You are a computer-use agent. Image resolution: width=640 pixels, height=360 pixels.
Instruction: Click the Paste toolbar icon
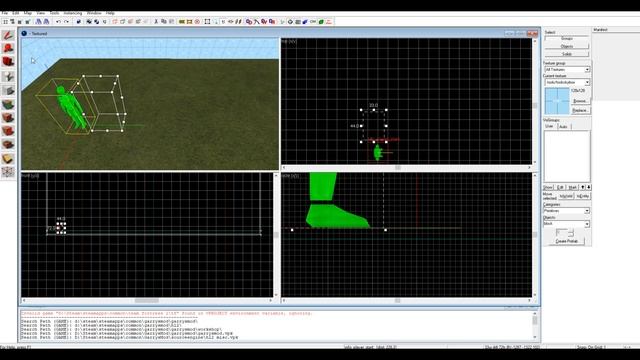pyautogui.click(x=171, y=22)
